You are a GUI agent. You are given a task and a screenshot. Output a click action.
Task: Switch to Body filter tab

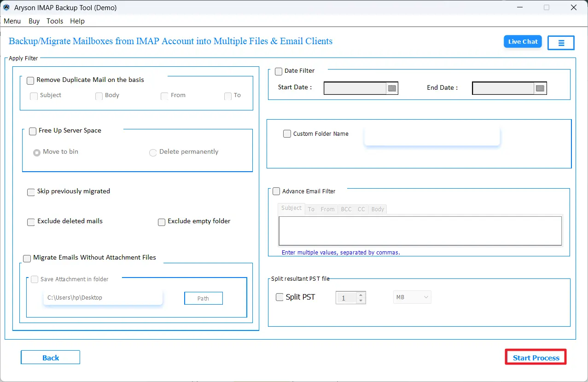pyautogui.click(x=378, y=209)
